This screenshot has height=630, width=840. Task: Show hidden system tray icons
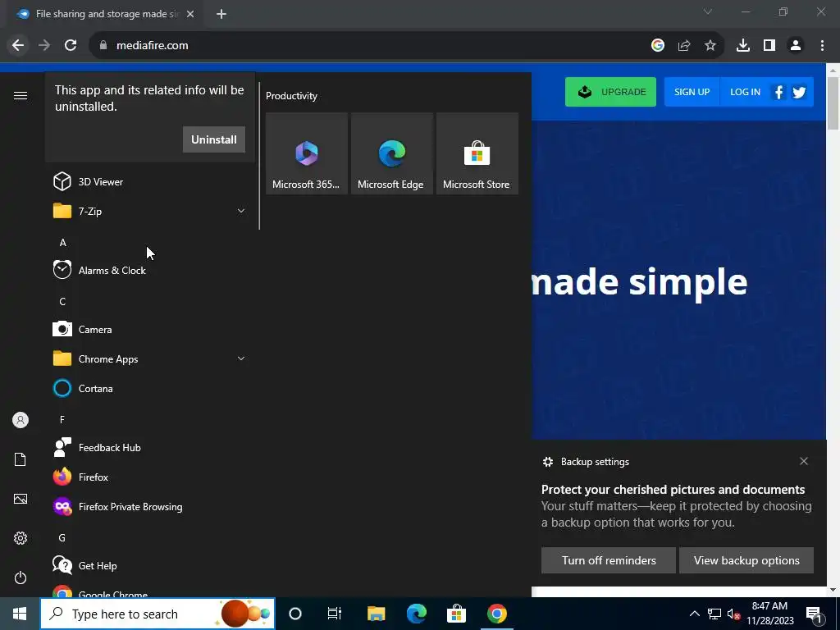tap(694, 614)
